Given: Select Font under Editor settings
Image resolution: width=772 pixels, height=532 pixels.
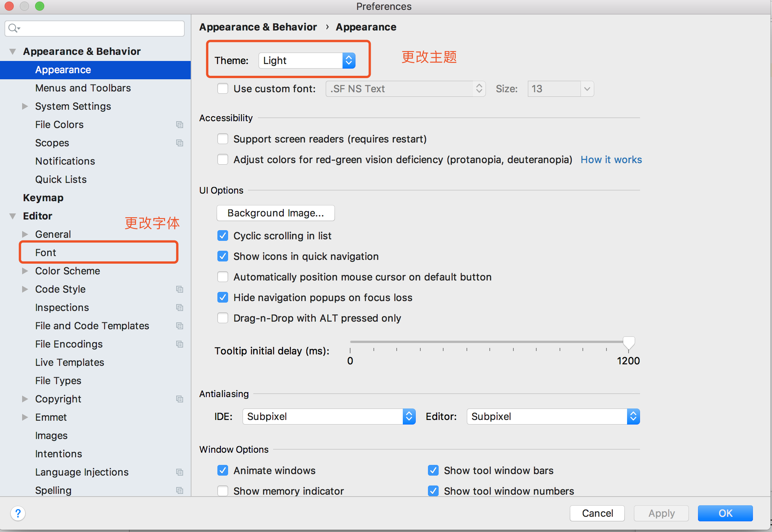Looking at the screenshot, I should click(46, 253).
